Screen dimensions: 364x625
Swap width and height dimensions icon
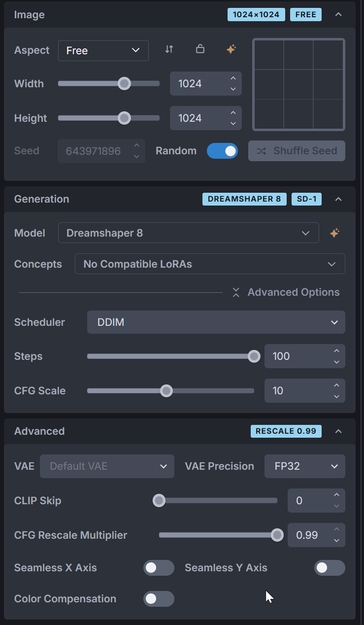pos(169,49)
